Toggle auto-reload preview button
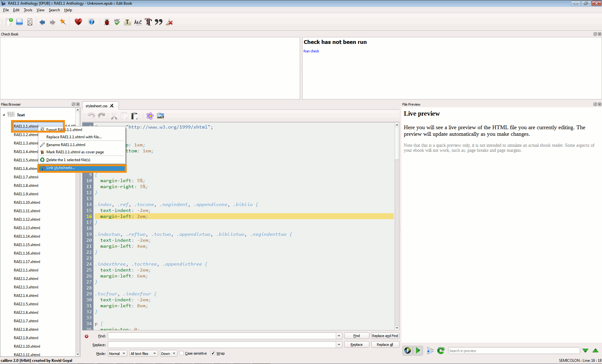This screenshot has height=364, width=602. click(407, 351)
